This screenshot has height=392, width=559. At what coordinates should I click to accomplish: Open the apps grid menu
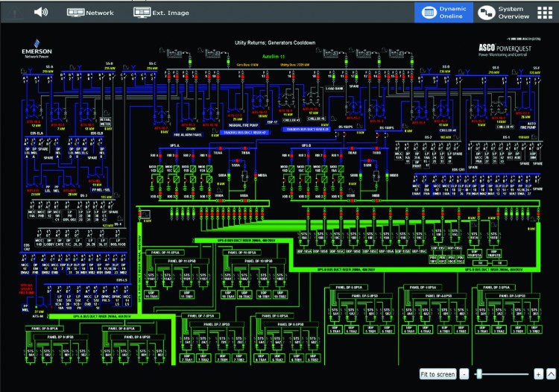(x=544, y=12)
